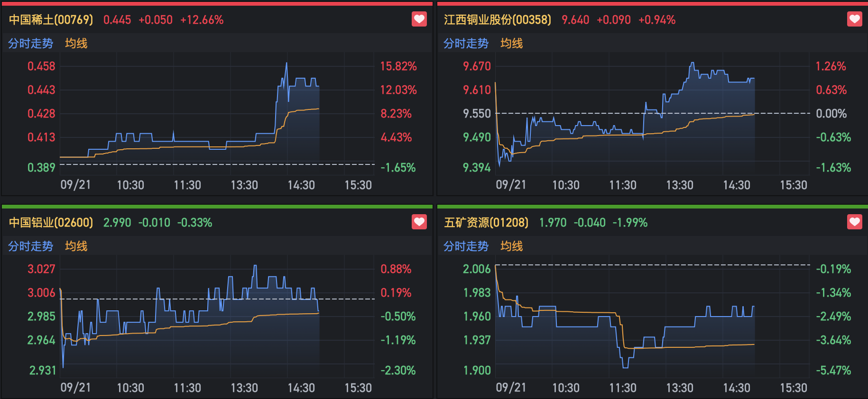This screenshot has height=399, width=868.
Task: Open the 中国铝业(02600) stock title
Action: pyautogui.click(x=51, y=223)
